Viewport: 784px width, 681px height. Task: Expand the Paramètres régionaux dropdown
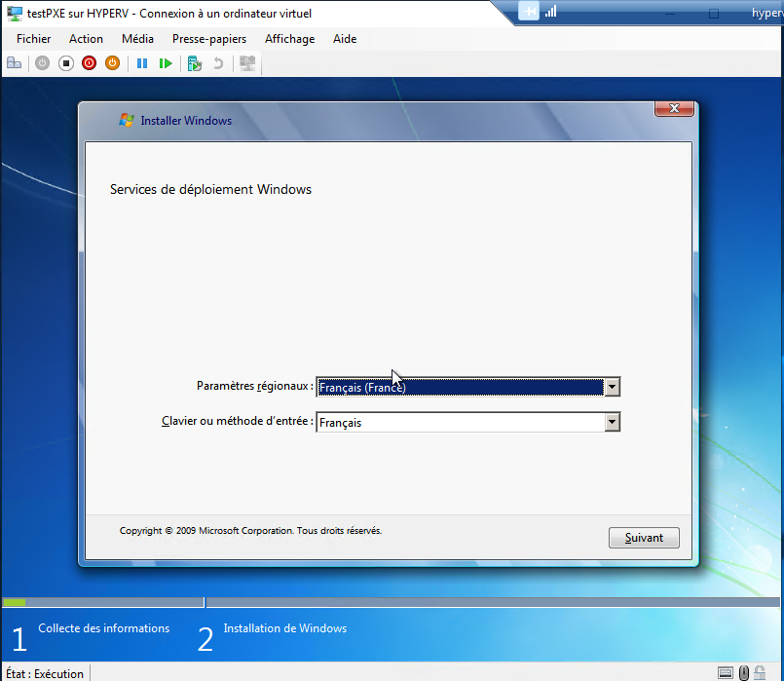(612, 388)
